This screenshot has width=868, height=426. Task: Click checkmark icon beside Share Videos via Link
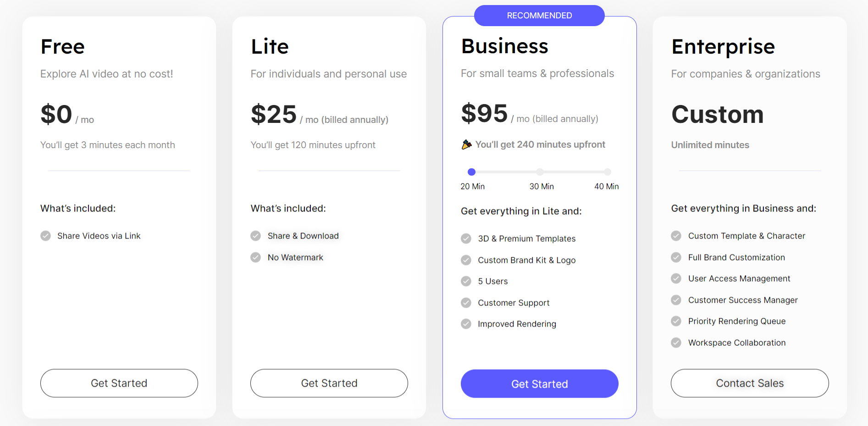coord(45,236)
